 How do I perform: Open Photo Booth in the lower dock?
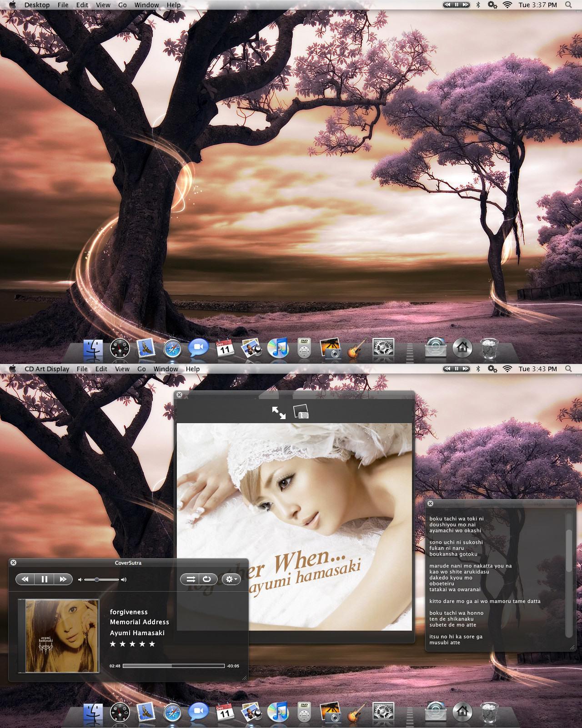point(331,713)
